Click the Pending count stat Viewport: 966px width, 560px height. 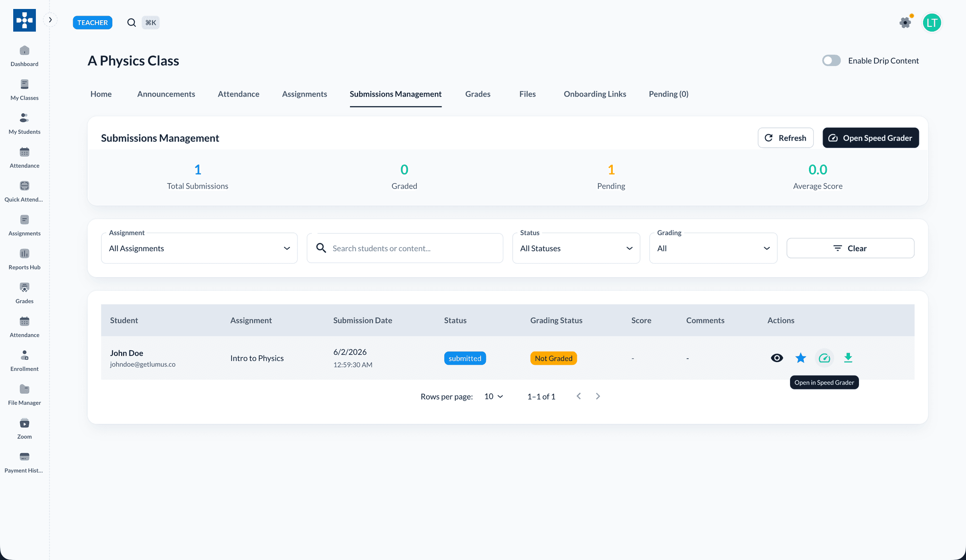611,177
